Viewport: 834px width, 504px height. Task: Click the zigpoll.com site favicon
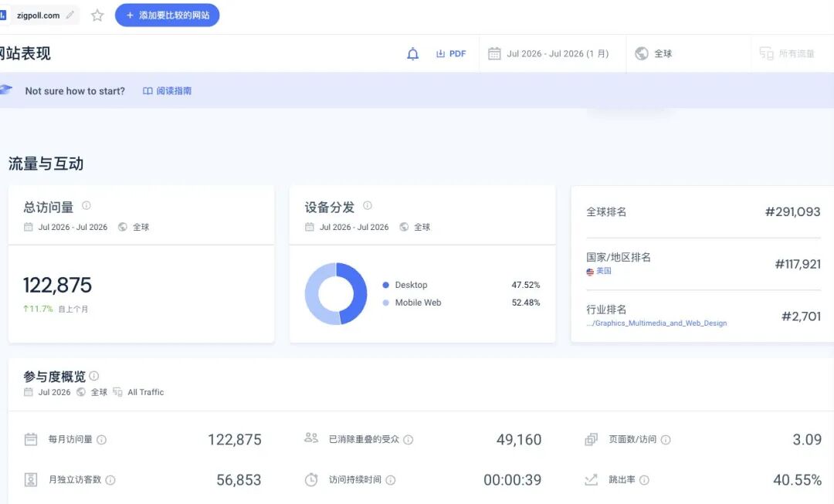[x=2, y=15]
